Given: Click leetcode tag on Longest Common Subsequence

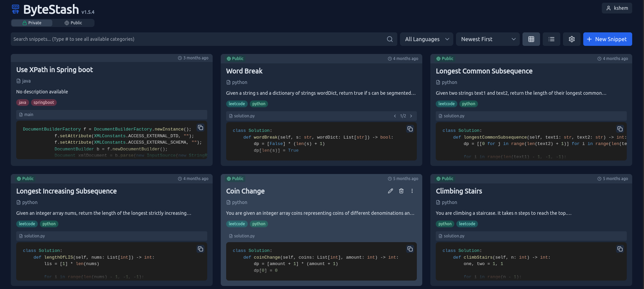Looking at the screenshot, I should [x=447, y=104].
